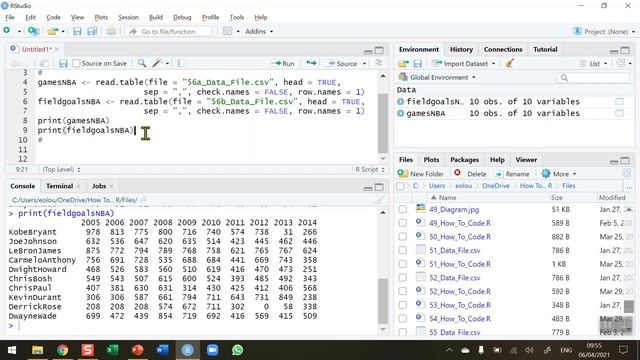This screenshot has width=640, height=360.
Task: Enable Source on Save checkbox
Action: (76, 64)
